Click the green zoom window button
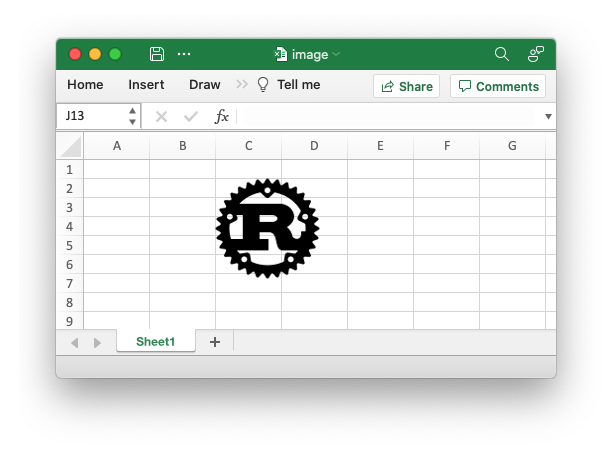The width and height of the screenshot is (612, 452). (x=115, y=54)
